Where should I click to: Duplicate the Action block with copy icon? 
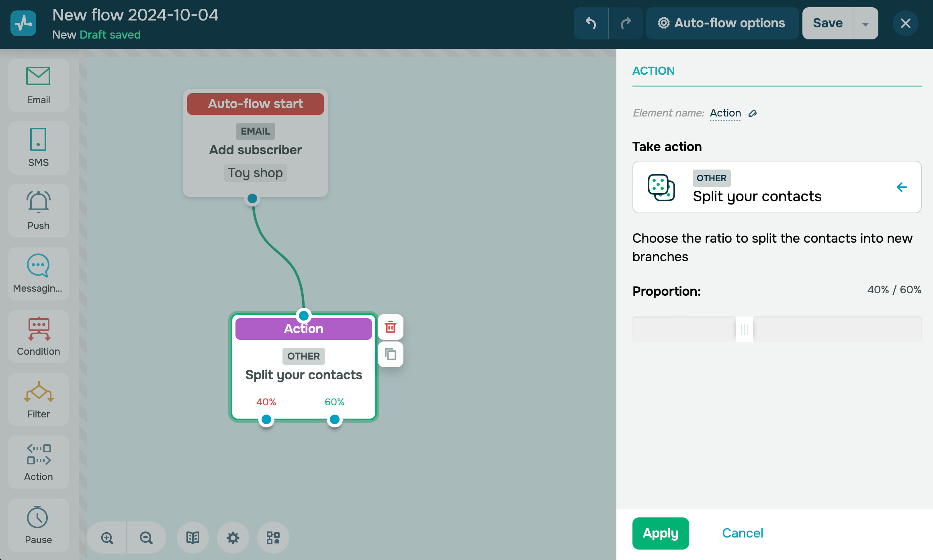[390, 354]
